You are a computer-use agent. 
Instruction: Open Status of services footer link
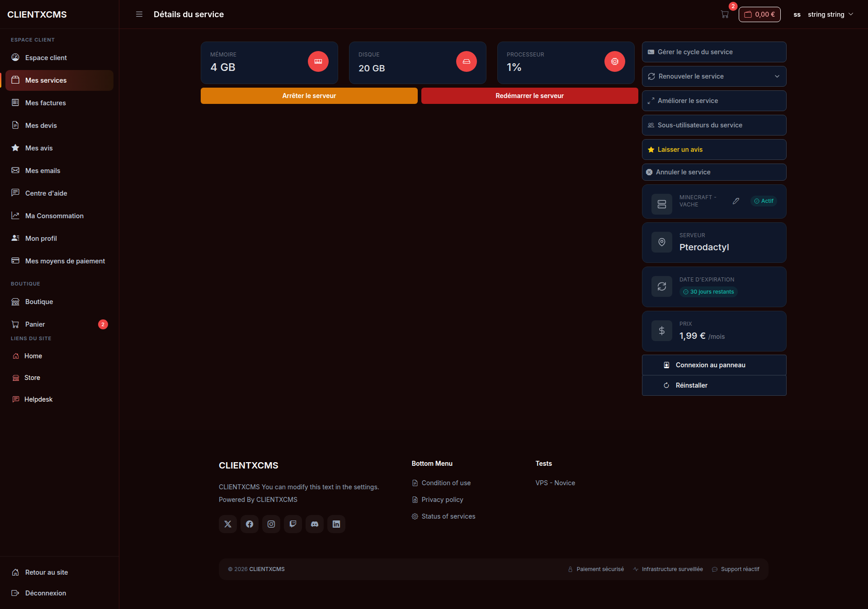[x=443, y=516]
